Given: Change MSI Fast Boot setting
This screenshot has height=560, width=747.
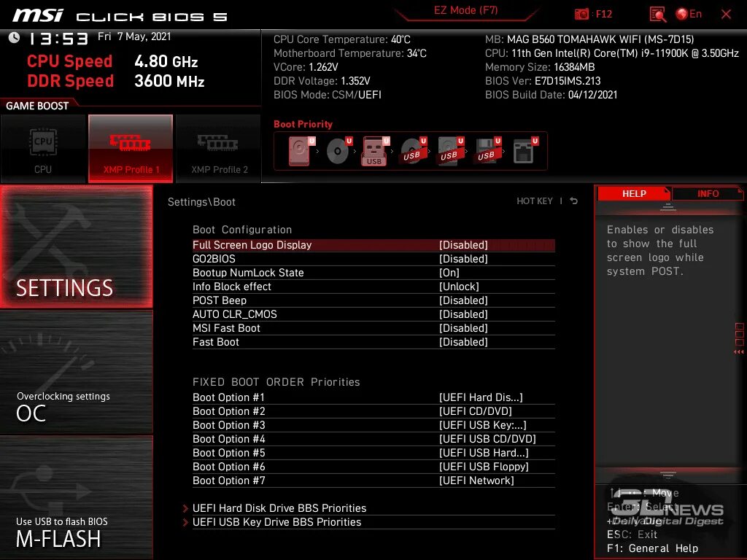Looking at the screenshot, I should tap(373, 327).
